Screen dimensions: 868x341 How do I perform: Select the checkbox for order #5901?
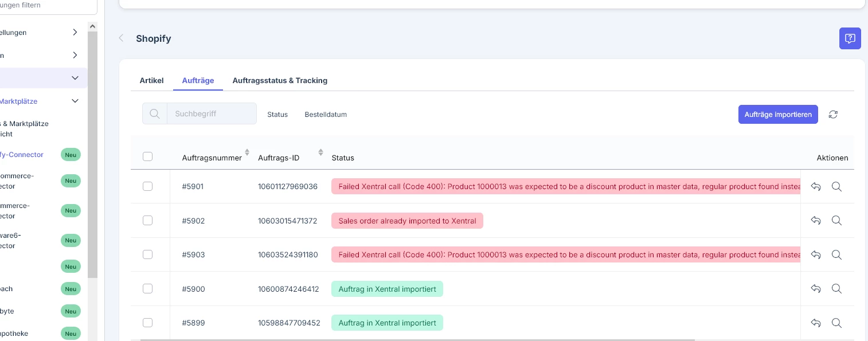tap(147, 186)
